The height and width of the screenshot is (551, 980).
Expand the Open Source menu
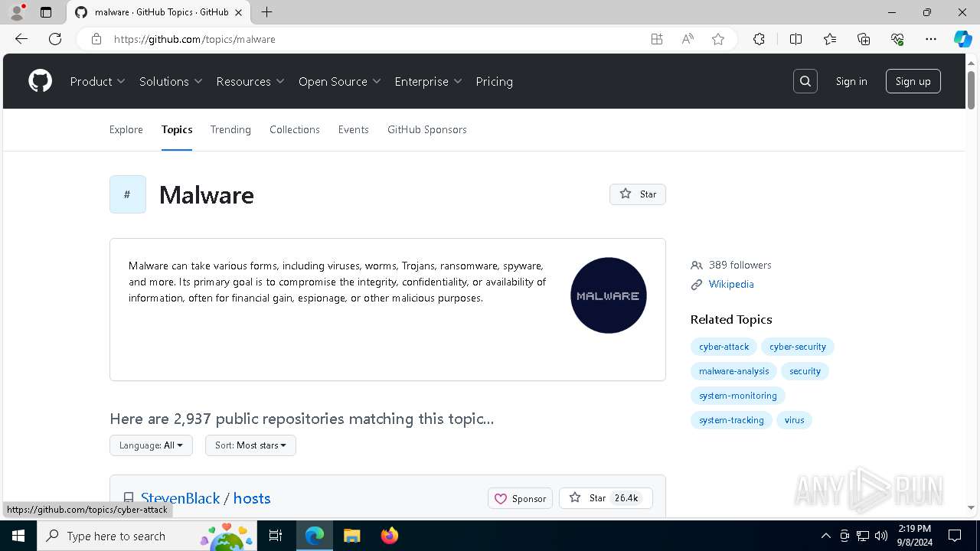tap(340, 81)
